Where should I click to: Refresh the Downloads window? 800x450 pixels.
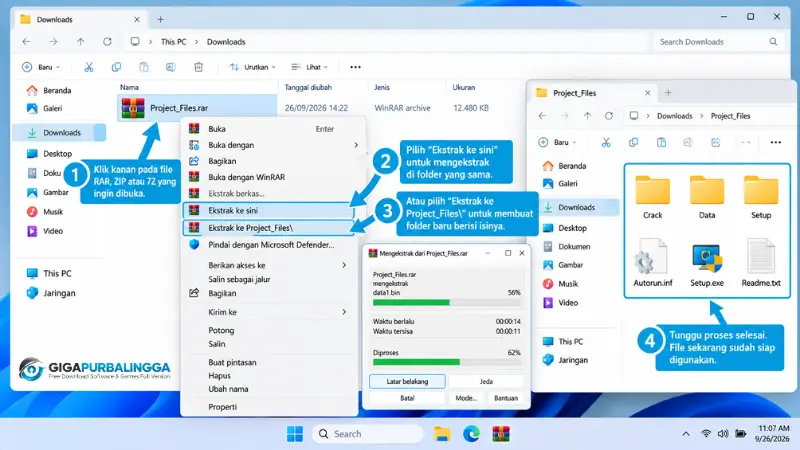pos(107,42)
